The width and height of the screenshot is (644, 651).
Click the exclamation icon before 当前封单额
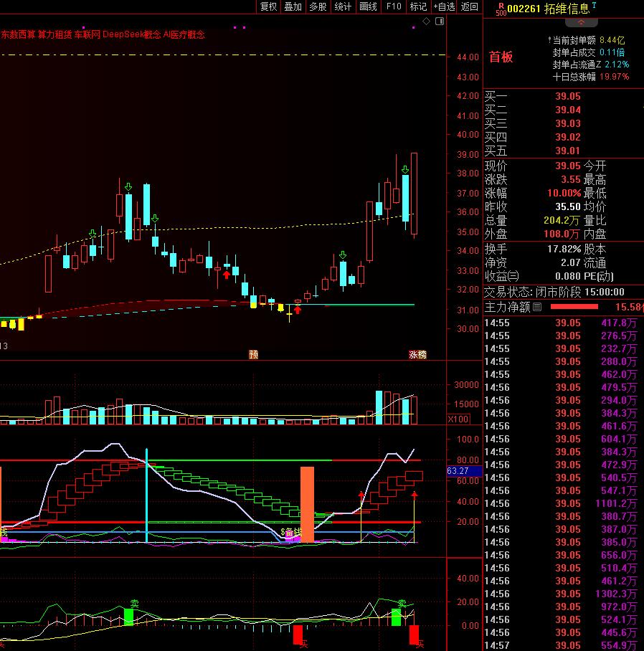point(549,40)
